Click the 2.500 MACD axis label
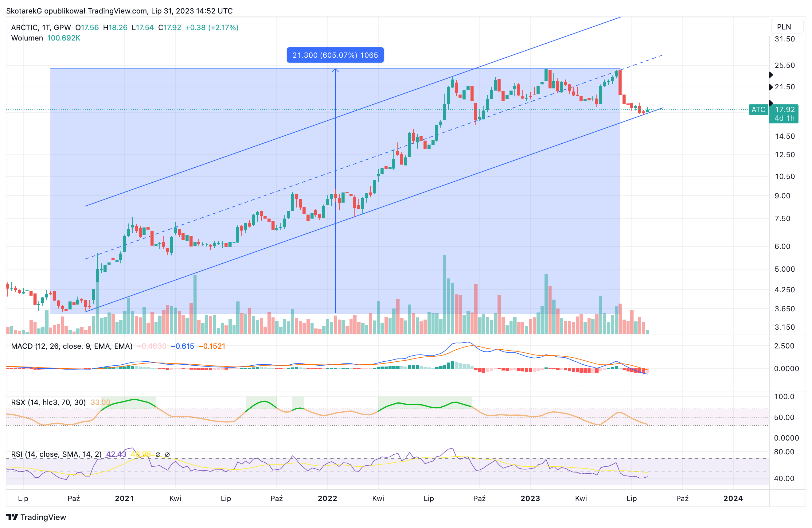Screen dimensions: 812x528 (x=784, y=346)
